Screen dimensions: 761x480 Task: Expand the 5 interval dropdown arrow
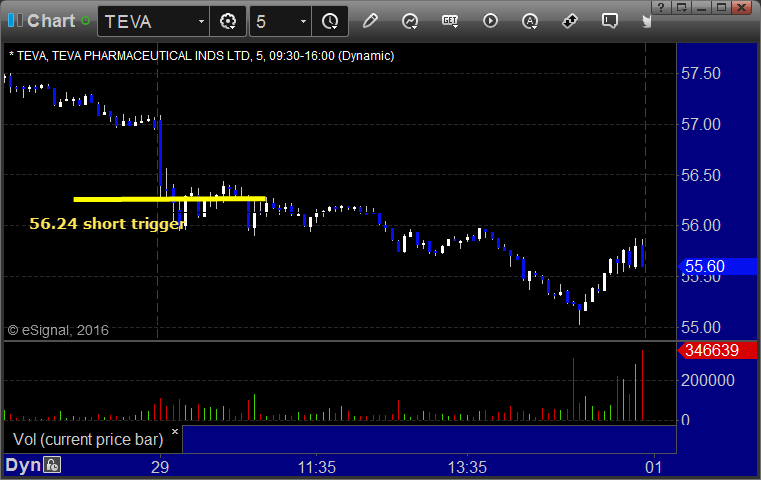pos(303,21)
